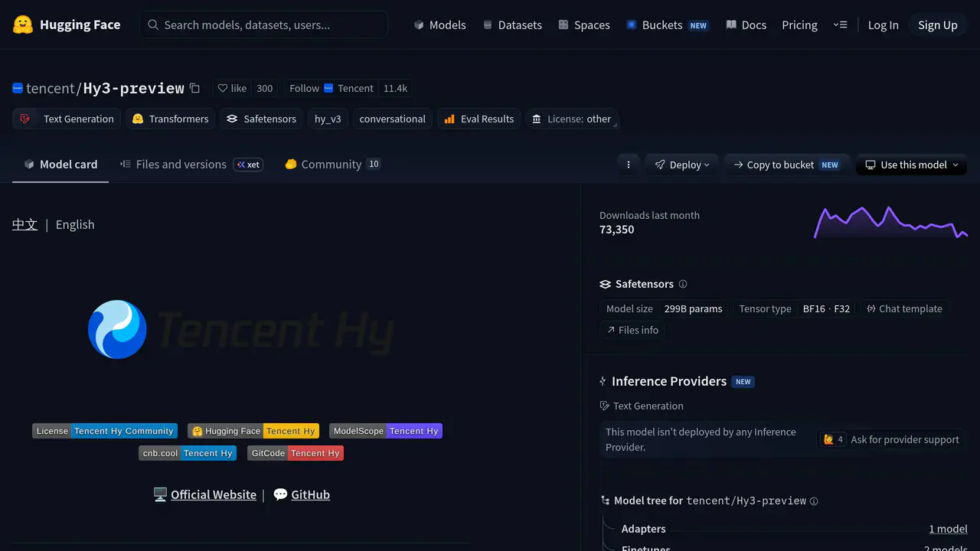Click the 73,350 downloads figure
This screenshot has height=551, width=980.
click(616, 230)
